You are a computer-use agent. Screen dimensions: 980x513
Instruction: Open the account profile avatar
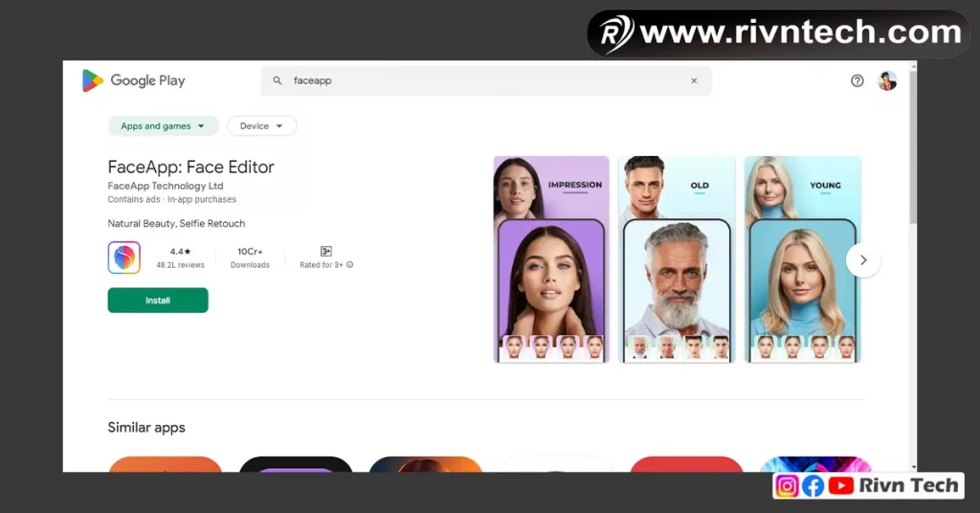tap(887, 80)
